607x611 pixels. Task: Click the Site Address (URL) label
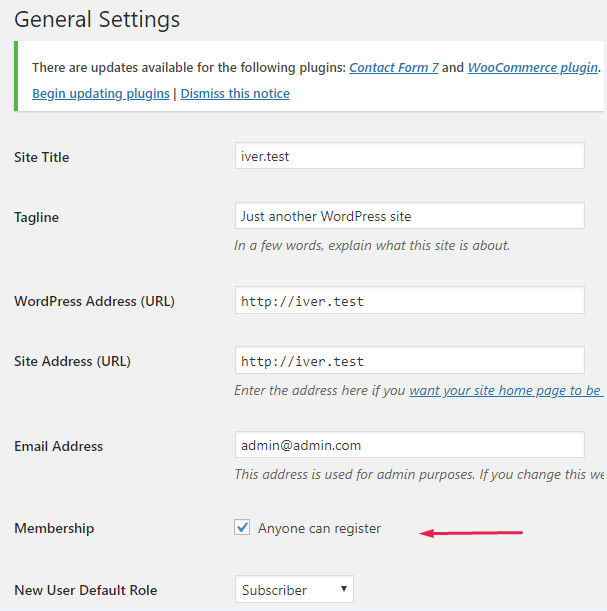[x=72, y=362]
